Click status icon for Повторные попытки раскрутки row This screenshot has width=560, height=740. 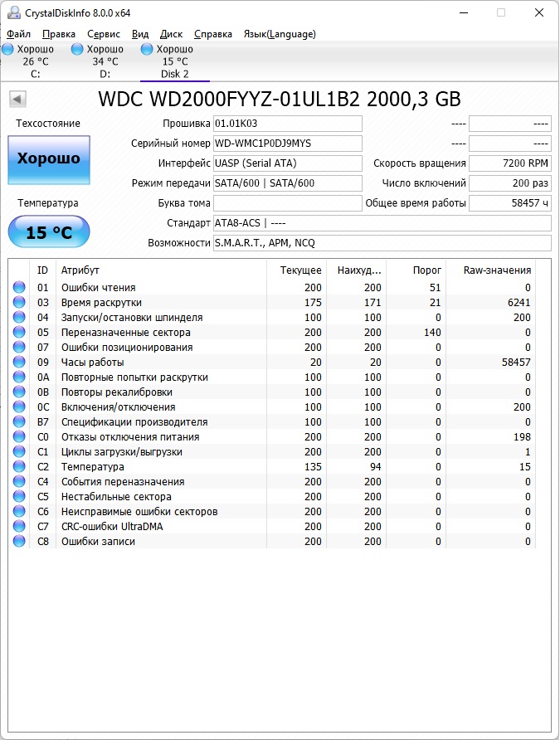(x=19, y=377)
